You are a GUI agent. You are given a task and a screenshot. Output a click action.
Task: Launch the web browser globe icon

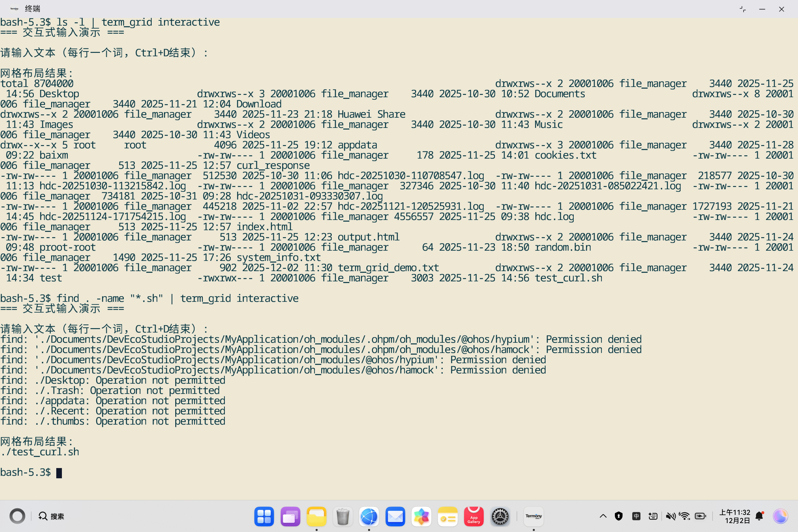click(369, 516)
